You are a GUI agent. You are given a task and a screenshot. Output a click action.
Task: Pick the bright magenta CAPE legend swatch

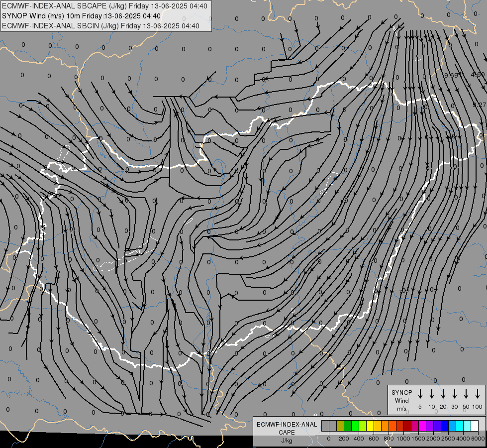pos(422,426)
